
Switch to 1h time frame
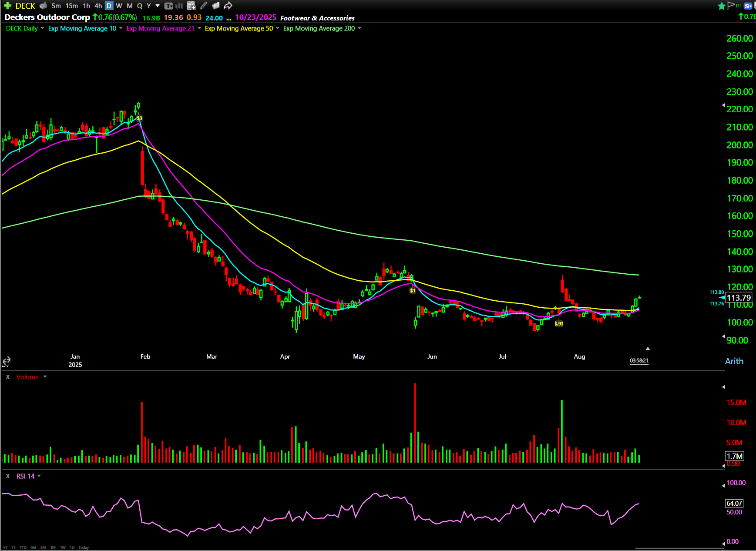(x=86, y=6)
